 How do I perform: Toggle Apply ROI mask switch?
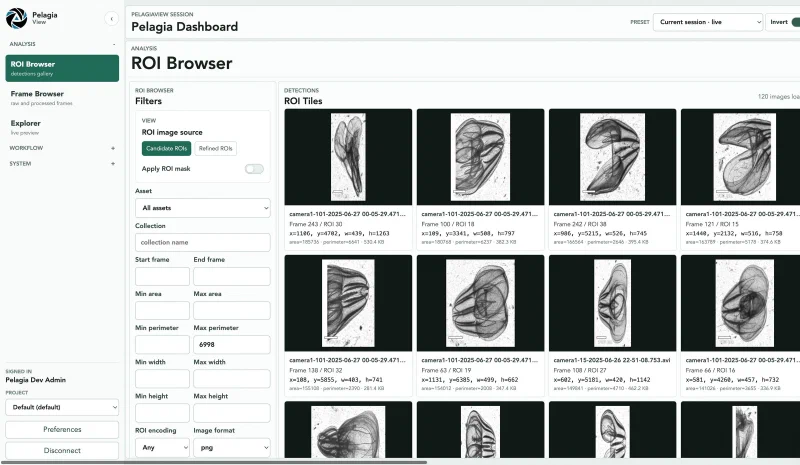point(254,169)
